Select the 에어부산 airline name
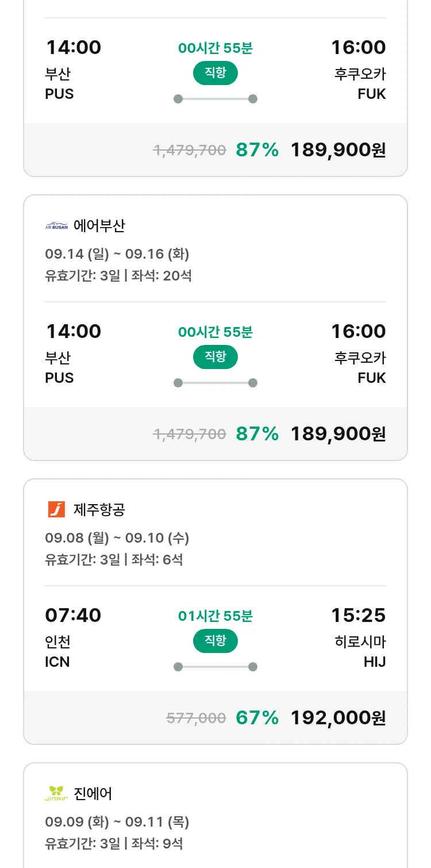Image resolution: width=431 pixels, height=868 pixels. click(99, 226)
